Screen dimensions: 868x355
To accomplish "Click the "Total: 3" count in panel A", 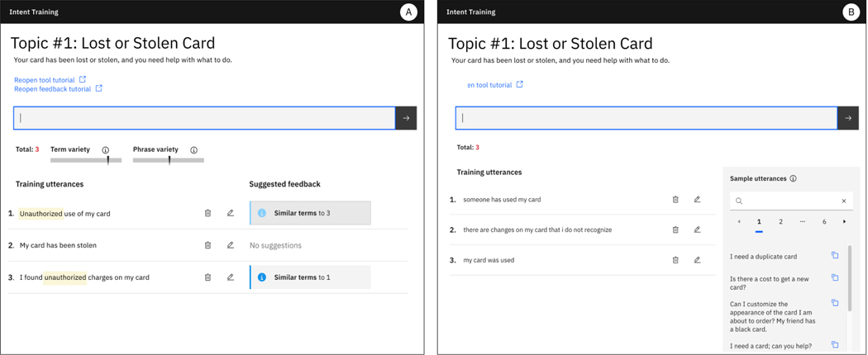I will coord(27,149).
